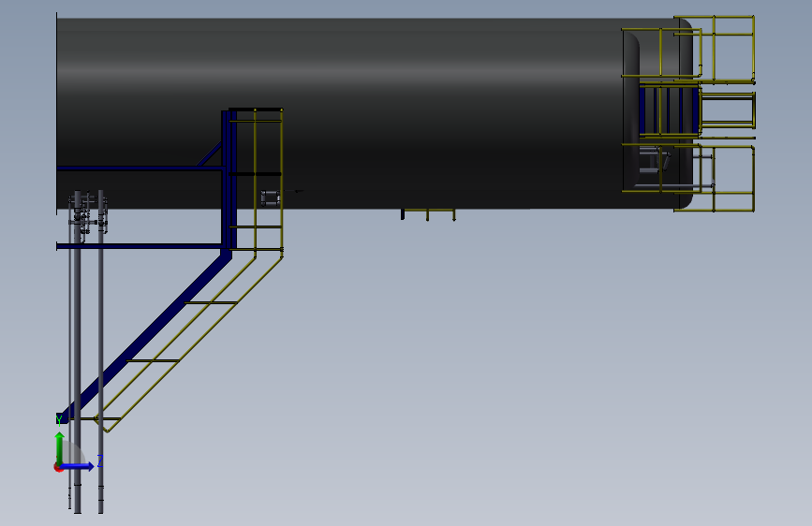Click the green Y axis arrow of triad
The width and height of the screenshot is (812, 526).
click(60, 447)
